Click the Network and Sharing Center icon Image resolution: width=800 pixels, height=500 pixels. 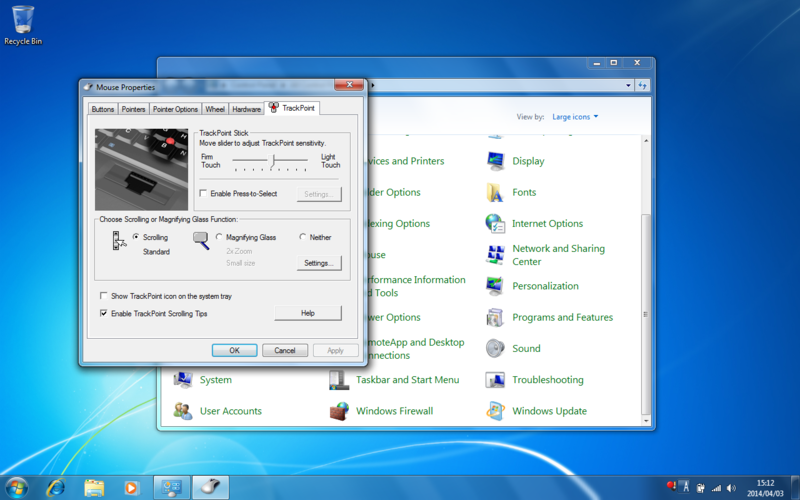tap(495, 255)
